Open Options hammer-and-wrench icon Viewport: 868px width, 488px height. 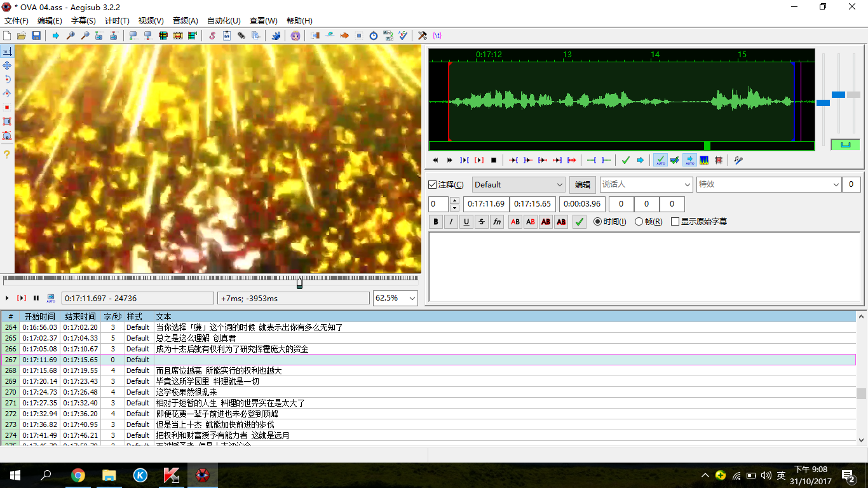click(x=423, y=36)
